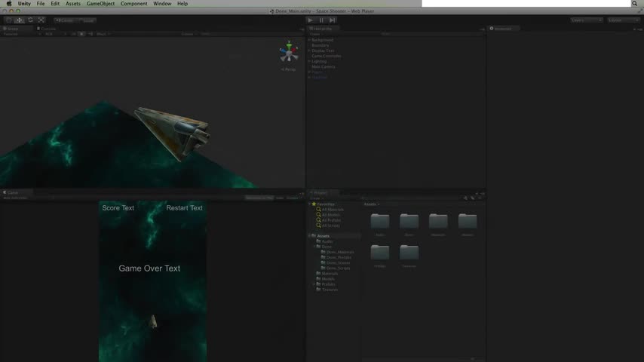Open the Apple menu
The image size is (644, 362).
click(x=8, y=3)
